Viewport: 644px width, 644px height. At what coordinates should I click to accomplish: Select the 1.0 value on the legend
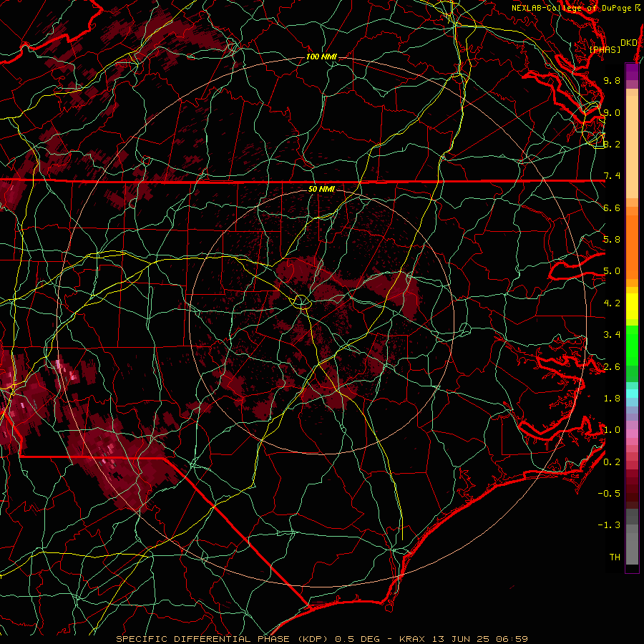pos(612,430)
